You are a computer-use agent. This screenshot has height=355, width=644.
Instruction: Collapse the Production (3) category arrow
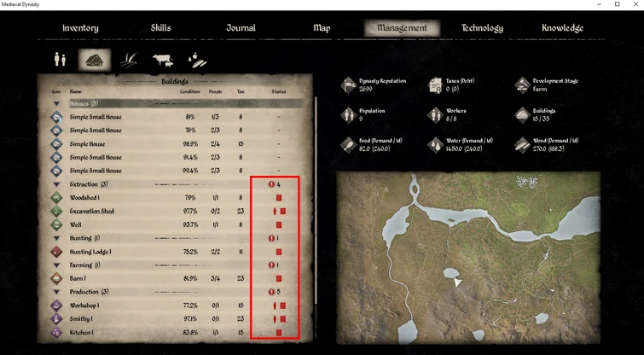pyautogui.click(x=56, y=292)
